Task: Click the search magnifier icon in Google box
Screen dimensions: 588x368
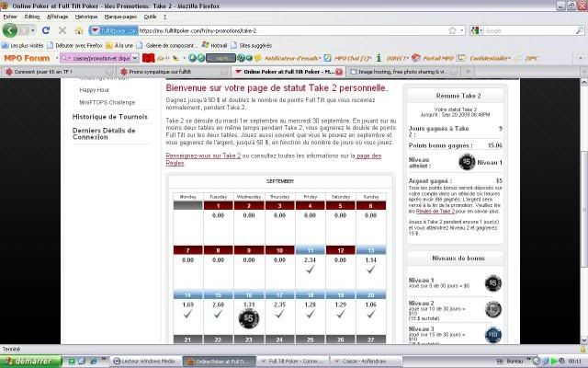Action: (579, 30)
